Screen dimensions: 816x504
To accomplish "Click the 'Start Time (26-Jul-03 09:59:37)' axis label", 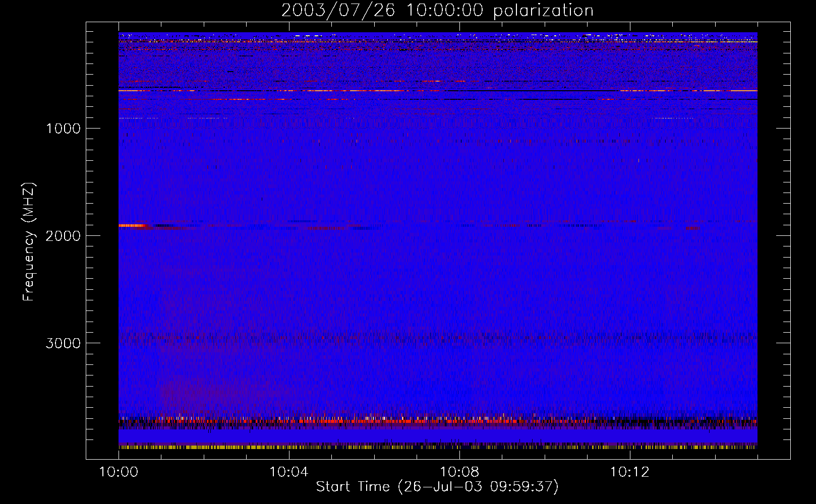I will [437, 487].
